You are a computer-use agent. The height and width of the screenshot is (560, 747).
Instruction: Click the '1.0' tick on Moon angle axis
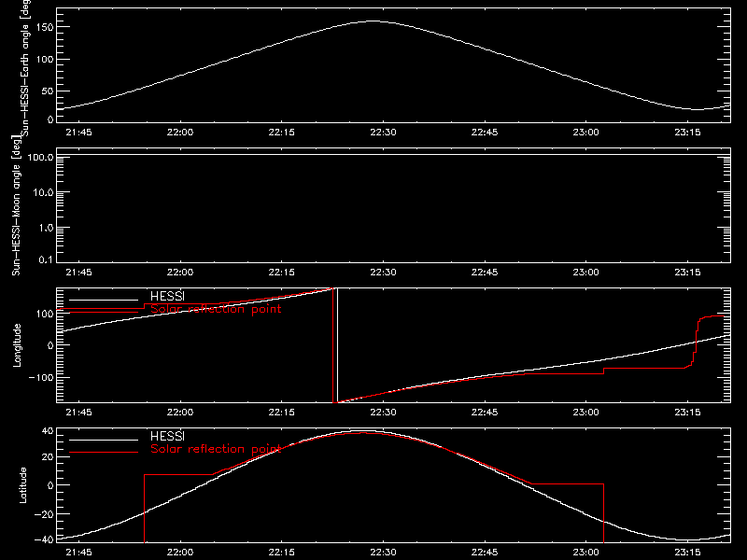pos(46,228)
